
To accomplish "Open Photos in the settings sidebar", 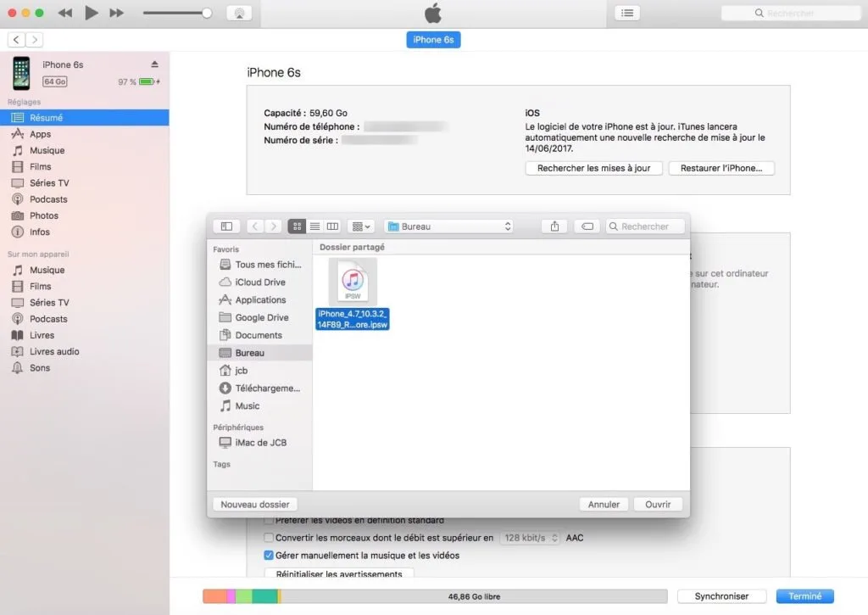I will click(x=84, y=215).
